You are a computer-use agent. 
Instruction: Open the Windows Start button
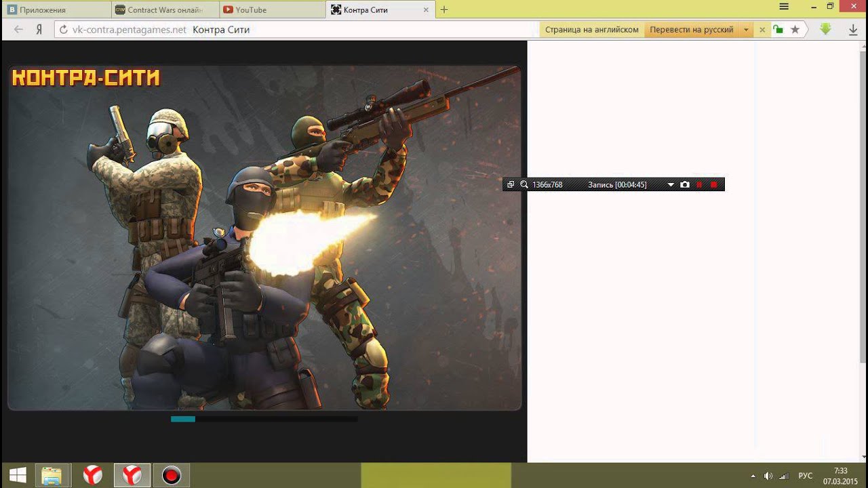[18, 476]
